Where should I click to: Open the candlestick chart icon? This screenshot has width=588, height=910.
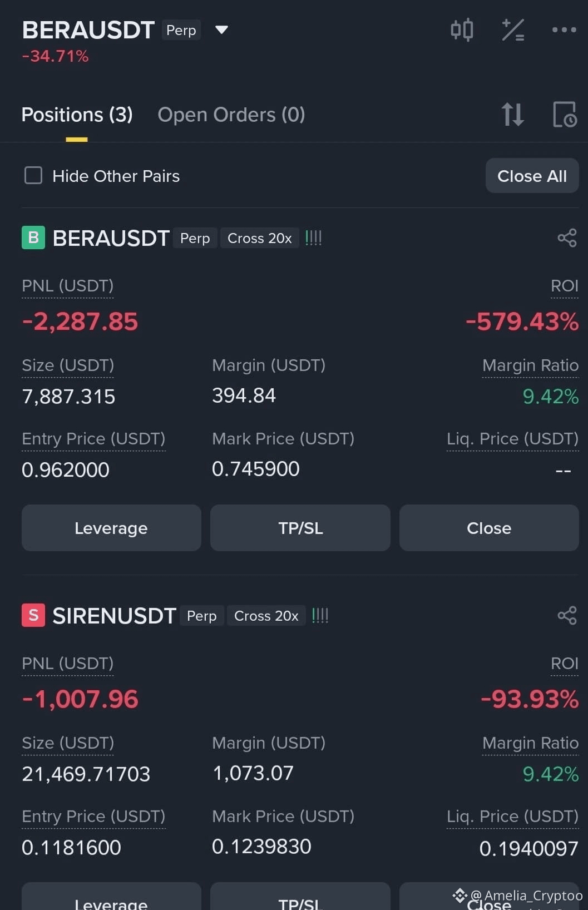point(462,29)
